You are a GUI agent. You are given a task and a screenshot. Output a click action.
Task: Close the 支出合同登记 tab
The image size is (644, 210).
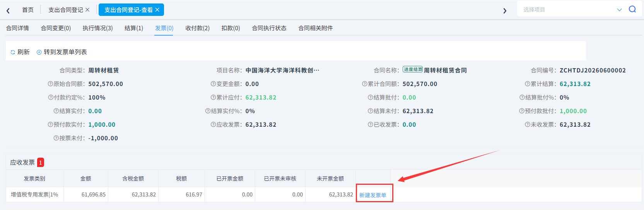(x=87, y=10)
